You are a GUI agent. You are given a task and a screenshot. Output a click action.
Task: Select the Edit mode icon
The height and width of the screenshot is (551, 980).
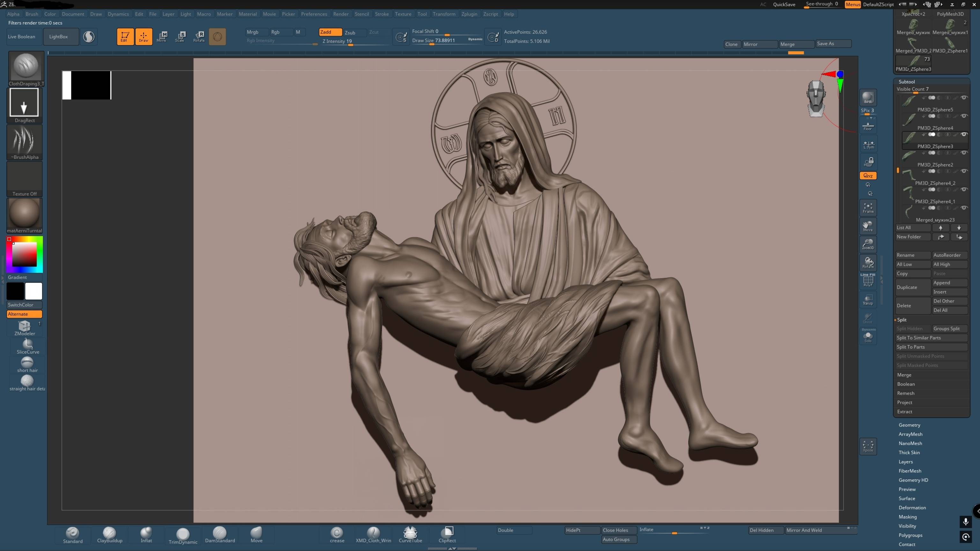125,36
